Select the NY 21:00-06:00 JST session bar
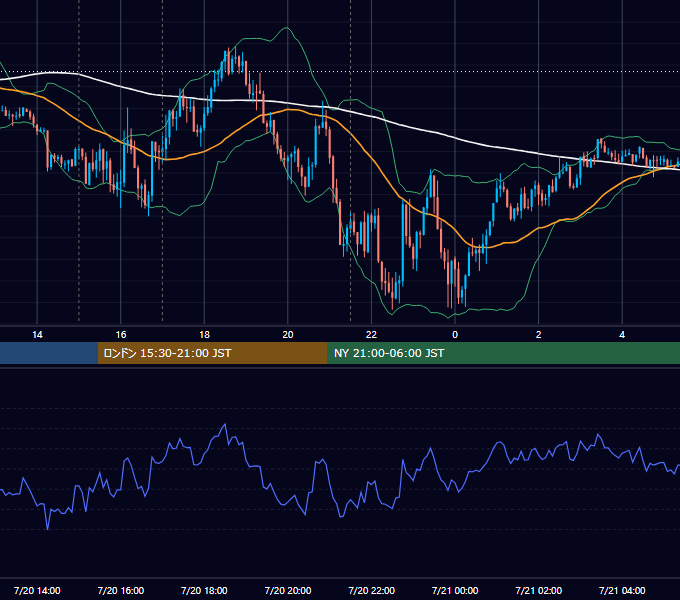Image resolution: width=680 pixels, height=600 pixels. 503,353
